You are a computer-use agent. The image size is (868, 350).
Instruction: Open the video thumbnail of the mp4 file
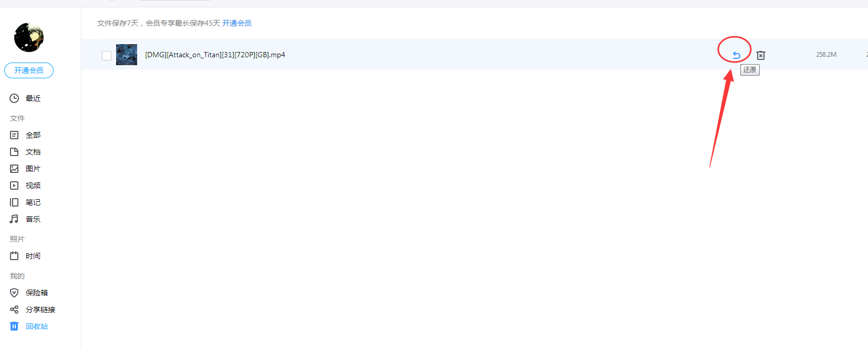(127, 55)
